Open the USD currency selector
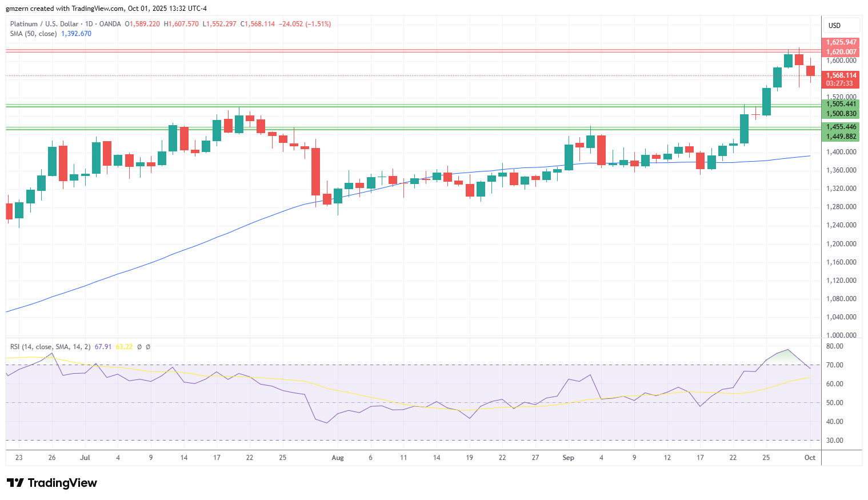This screenshot has width=868, height=500. (841, 25)
